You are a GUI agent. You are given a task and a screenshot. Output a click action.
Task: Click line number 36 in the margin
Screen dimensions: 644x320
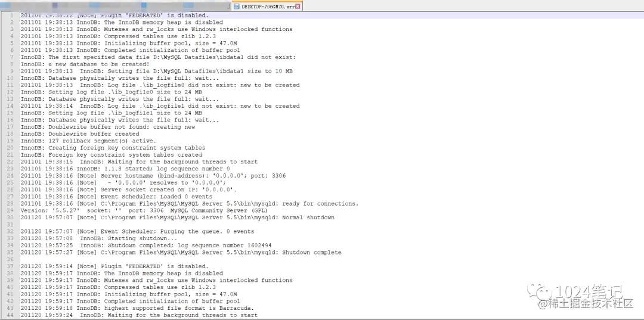tap(11, 259)
